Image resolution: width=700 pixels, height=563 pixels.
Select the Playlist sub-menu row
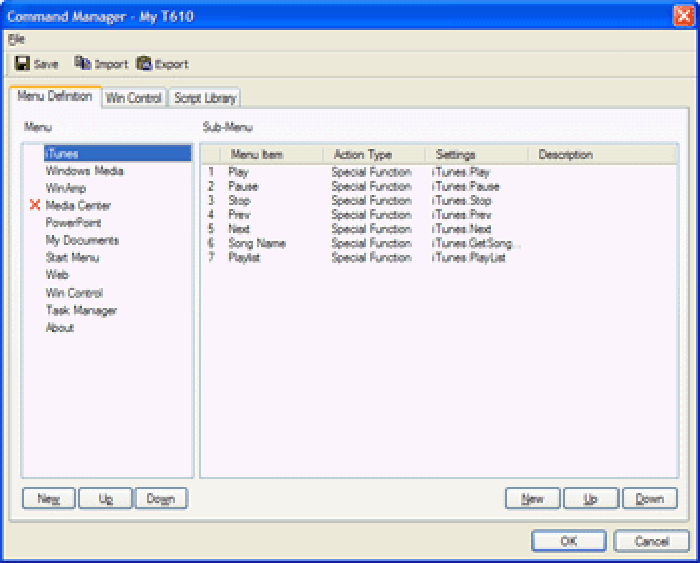(x=245, y=257)
